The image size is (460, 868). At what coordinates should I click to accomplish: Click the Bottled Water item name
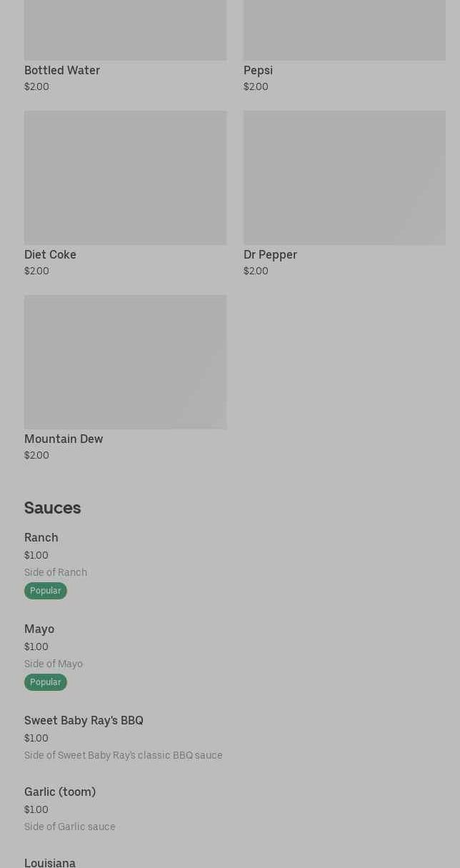pyautogui.click(x=62, y=70)
